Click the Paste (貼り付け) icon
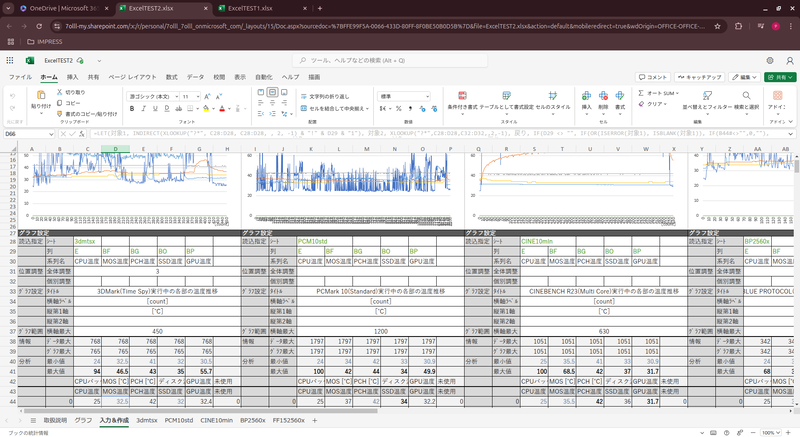The image size is (800, 437). [x=41, y=95]
